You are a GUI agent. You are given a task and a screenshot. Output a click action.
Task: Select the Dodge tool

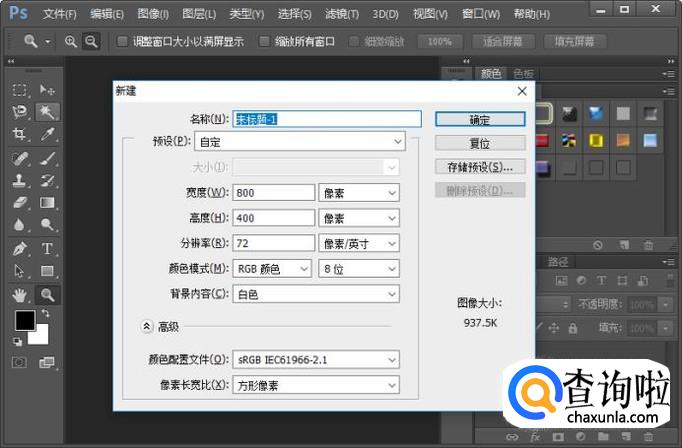(47, 224)
